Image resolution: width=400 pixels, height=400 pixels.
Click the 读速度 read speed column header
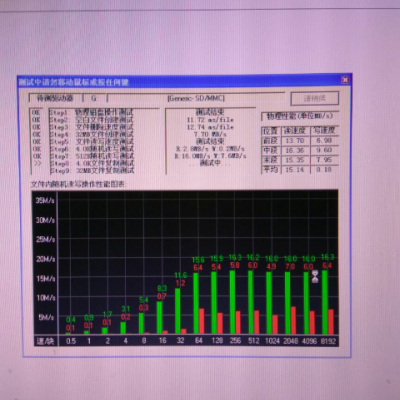[295, 131]
